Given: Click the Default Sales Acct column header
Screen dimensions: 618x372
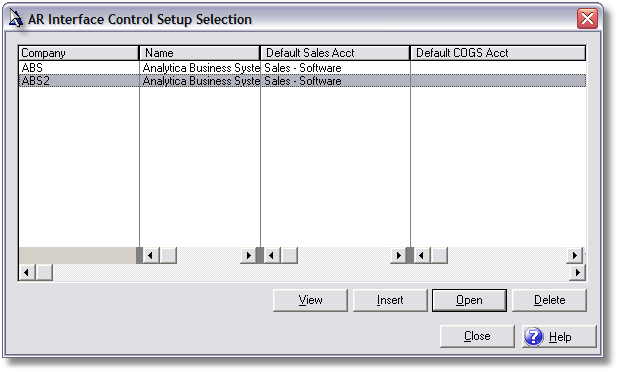Looking at the screenshot, I should 335,53.
